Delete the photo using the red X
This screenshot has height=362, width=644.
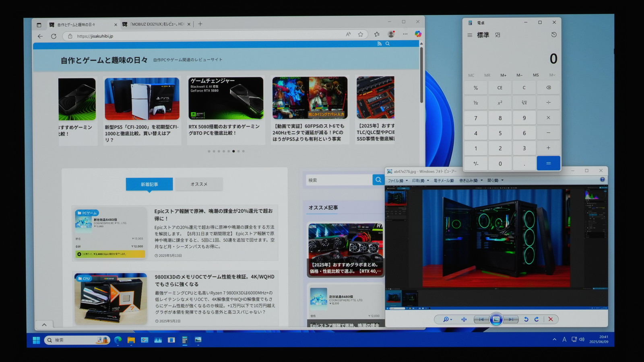tap(551, 319)
